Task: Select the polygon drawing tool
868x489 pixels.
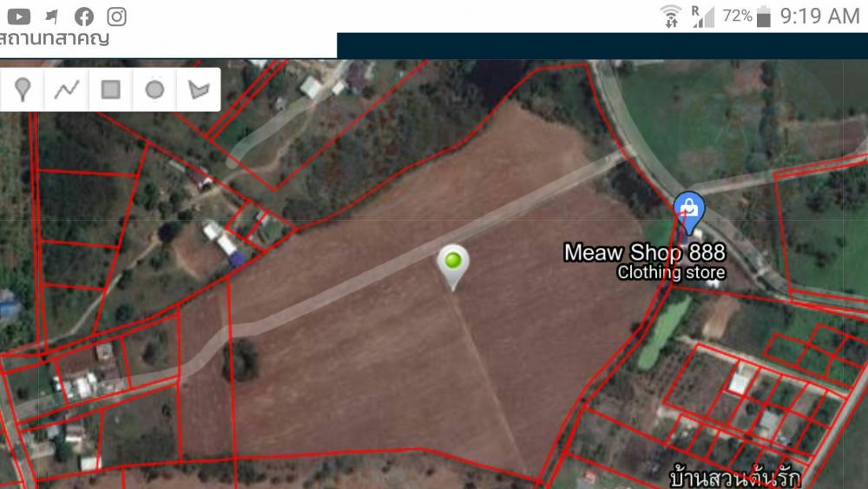Action: [199, 89]
